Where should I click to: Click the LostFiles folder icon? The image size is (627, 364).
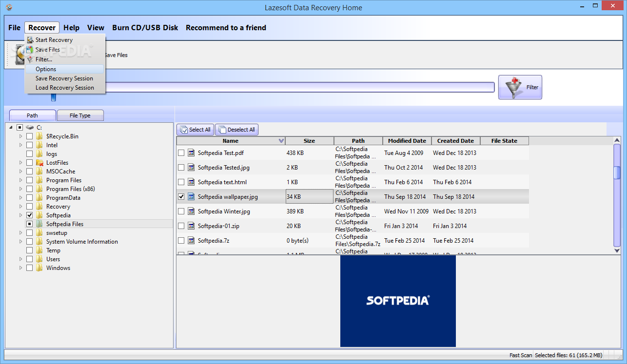coord(39,163)
